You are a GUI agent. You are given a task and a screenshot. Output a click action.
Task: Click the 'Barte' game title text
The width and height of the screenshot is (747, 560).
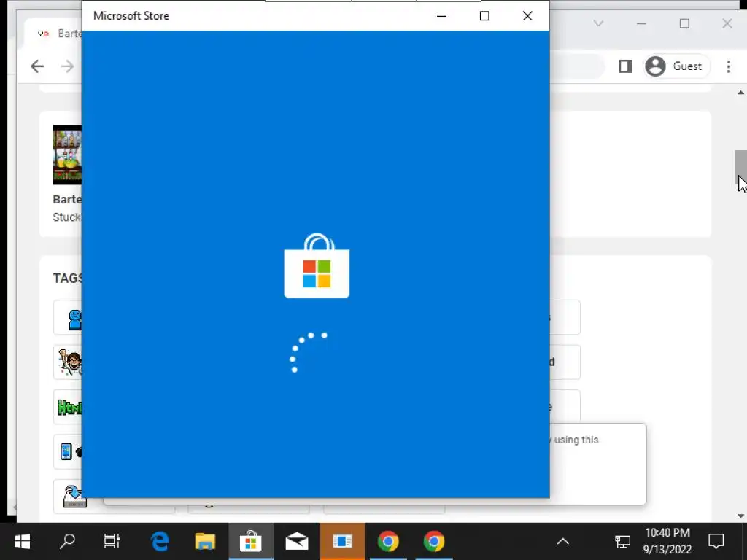pyautogui.click(x=67, y=200)
